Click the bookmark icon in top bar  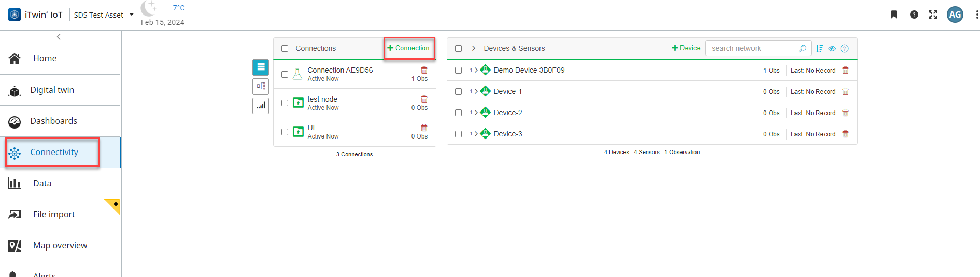tap(894, 15)
